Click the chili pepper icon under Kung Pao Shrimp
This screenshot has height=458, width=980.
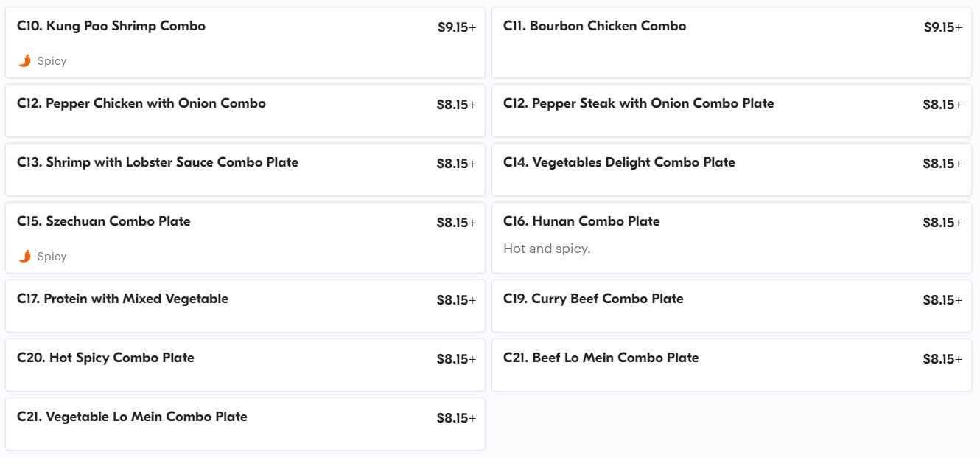(x=25, y=61)
